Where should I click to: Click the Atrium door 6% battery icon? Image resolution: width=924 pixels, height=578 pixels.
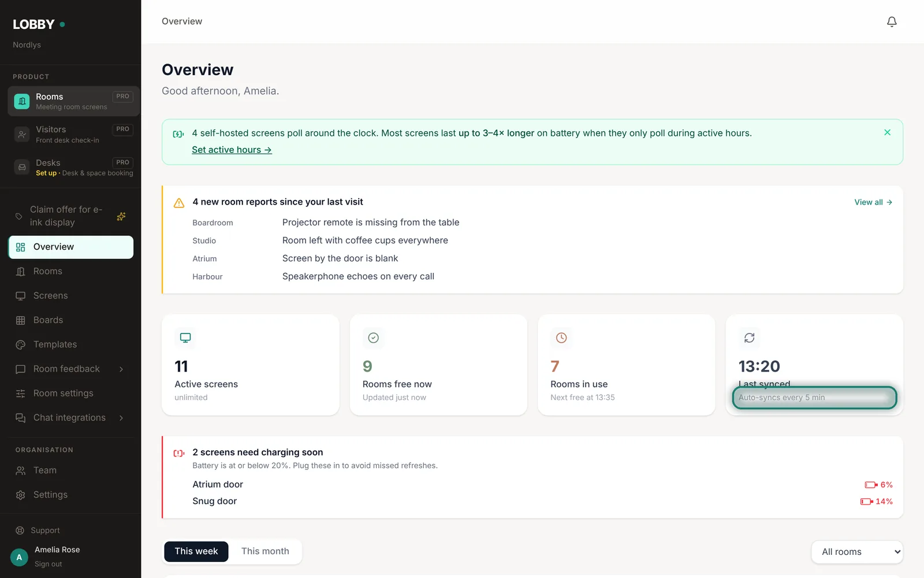pyautogui.click(x=871, y=485)
